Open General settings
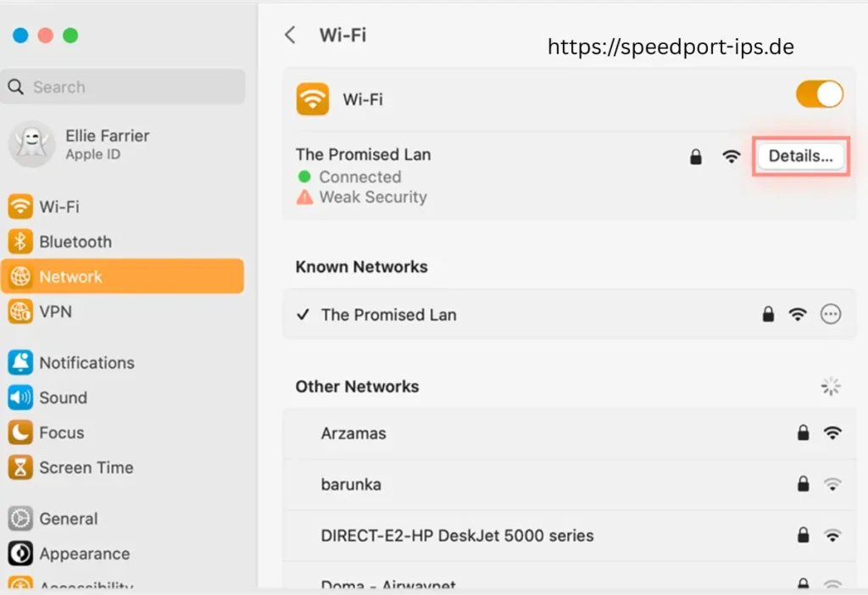Viewport: 868px width, 595px height. 68,518
